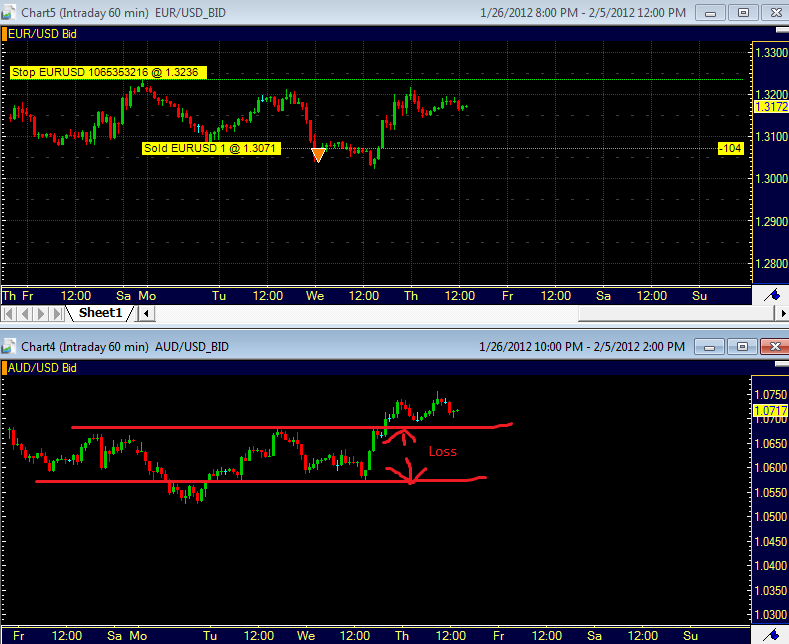The height and width of the screenshot is (644, 789).
Task: Minimize the Chart4 AUD/USD window
Action: point(709,347)
